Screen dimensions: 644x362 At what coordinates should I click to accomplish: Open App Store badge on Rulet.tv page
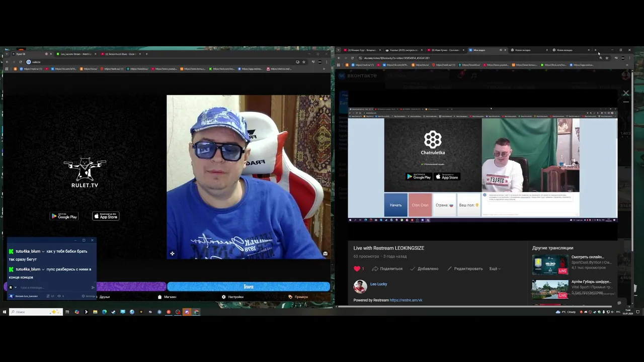(106, 216)
